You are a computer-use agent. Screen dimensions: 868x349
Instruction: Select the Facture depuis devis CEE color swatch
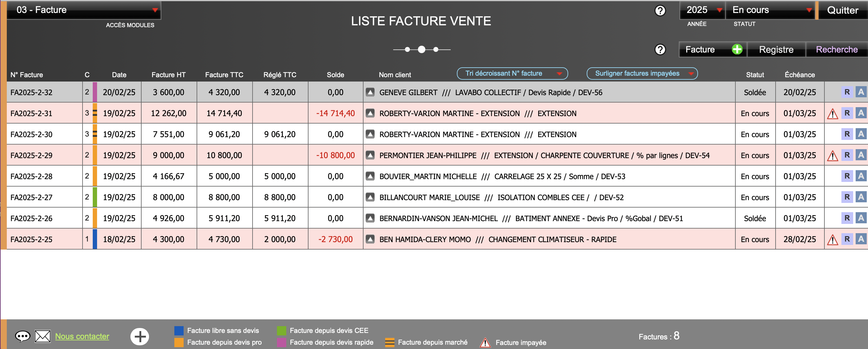(281, 330)
